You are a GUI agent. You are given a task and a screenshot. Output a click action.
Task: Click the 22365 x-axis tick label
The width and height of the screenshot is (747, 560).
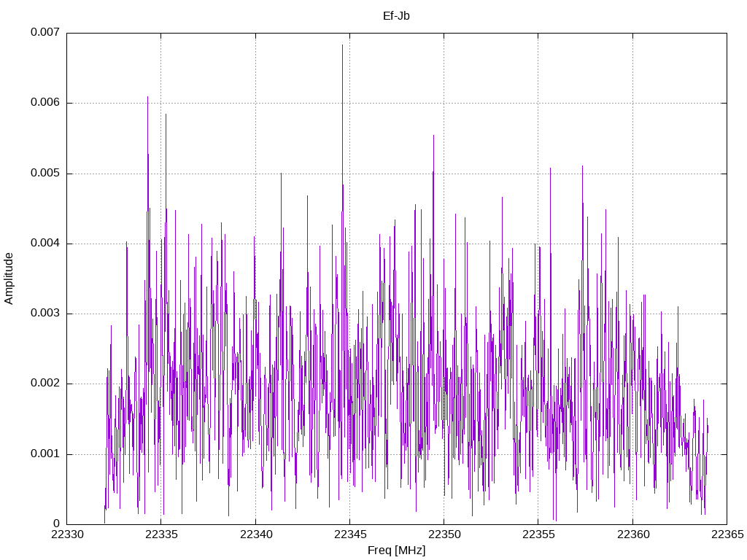pos(727,534)
